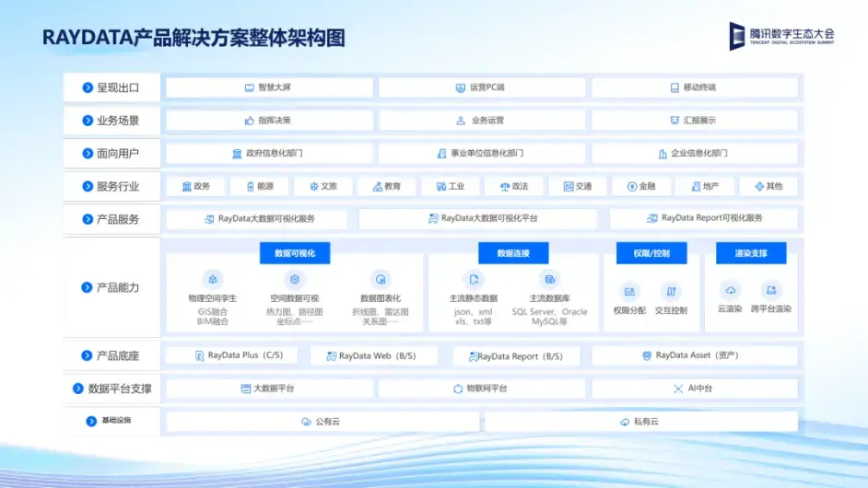Screen dimensions: 868x488
Task: Click the monitor icon beside 运营PC端
Action: [x=460, y=87]
